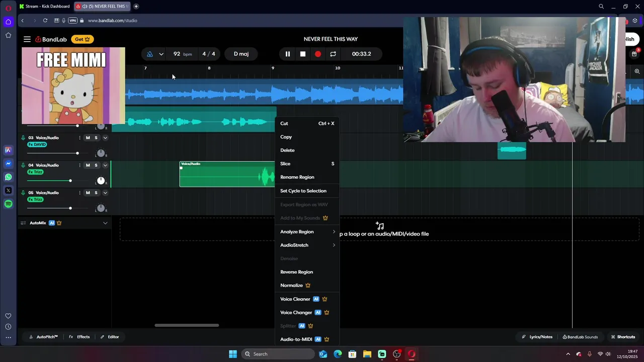Open track 05 three-dot menu

tap(79, 193)
